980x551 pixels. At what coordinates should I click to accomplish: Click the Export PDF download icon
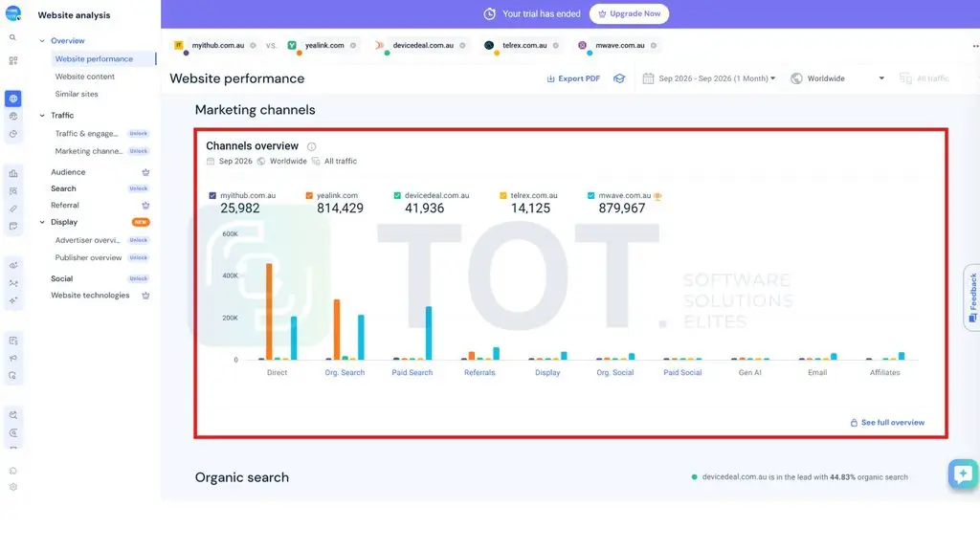[x=550, y=78]
